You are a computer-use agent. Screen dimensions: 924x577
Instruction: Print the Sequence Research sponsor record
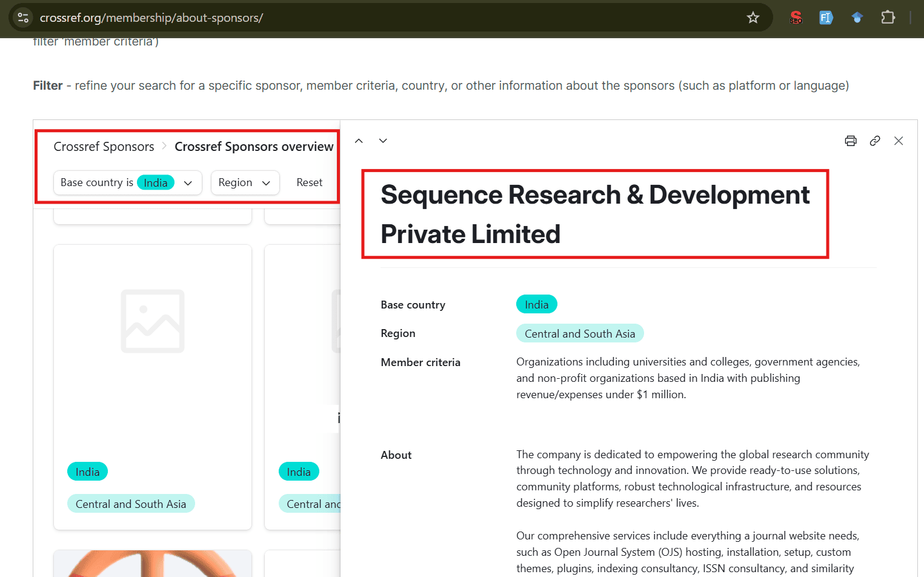851,141
